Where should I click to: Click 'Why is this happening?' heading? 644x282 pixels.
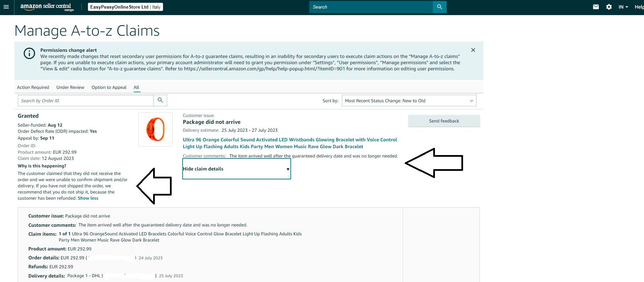[42, 166]
